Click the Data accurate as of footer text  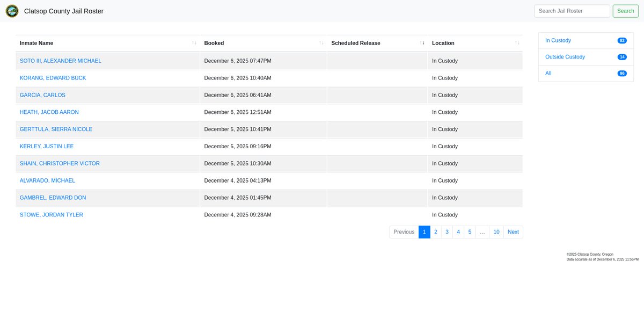[x=603, y=259]
